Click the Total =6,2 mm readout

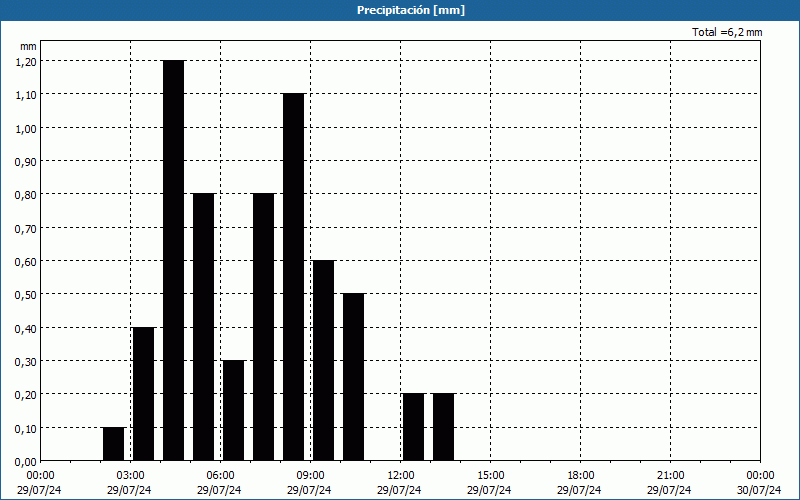click(x=727, y=32)
